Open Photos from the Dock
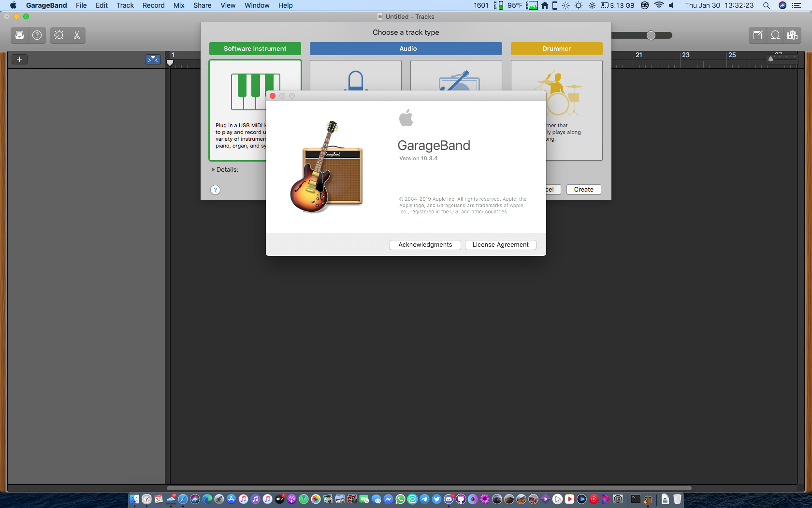This screenshot has height=508, width=812. click(316, 499)
